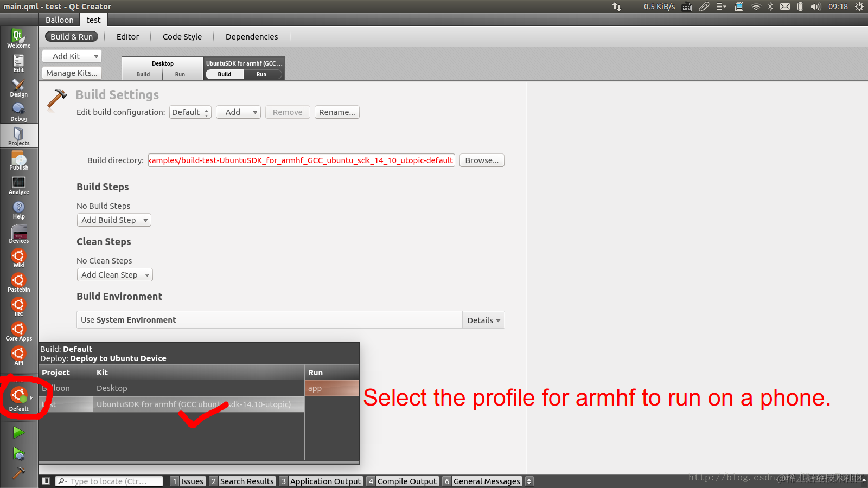Select the Desktop kit in popup
This screenshot has width=868, height=488.
click(199, 388)
